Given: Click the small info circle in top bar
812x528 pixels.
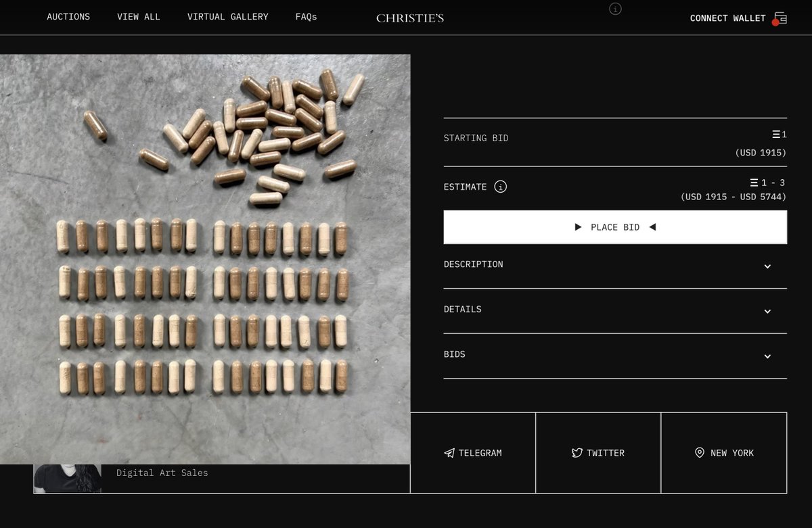Looking at the screenshot, I should click(615, 9).
